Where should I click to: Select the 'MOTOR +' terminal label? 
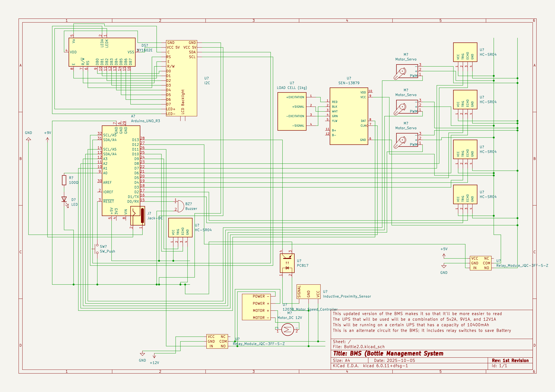click(261, 311)
